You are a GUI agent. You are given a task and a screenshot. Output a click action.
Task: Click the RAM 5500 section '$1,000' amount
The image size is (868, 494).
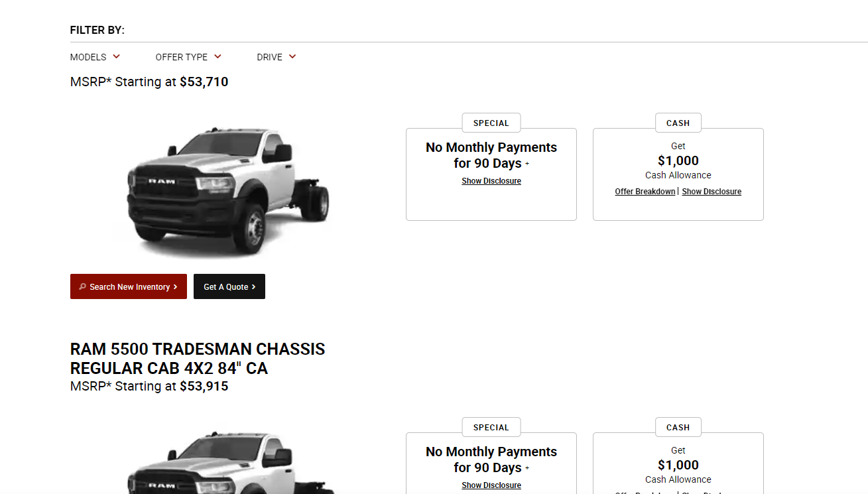coord(678,465)
